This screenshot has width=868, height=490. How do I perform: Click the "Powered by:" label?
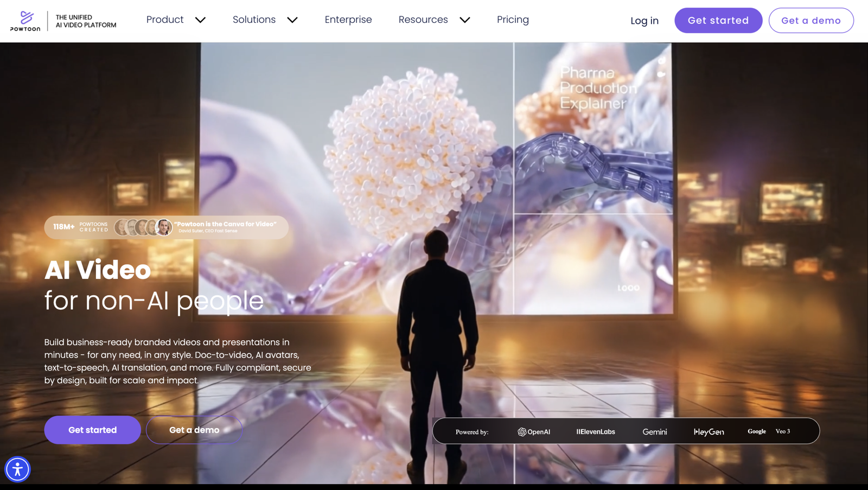coord(472,432)
